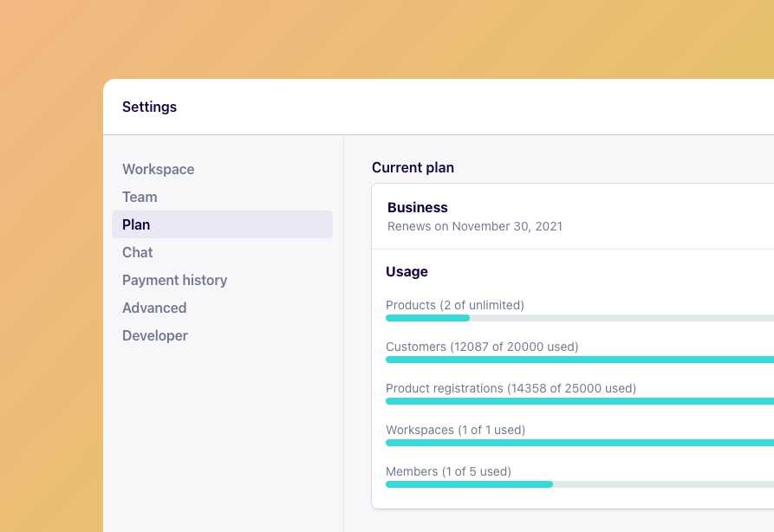Screen dimensions: 774x532
Task: Open Chat settings
Action: pyautogui.click(x=137, y=252)
